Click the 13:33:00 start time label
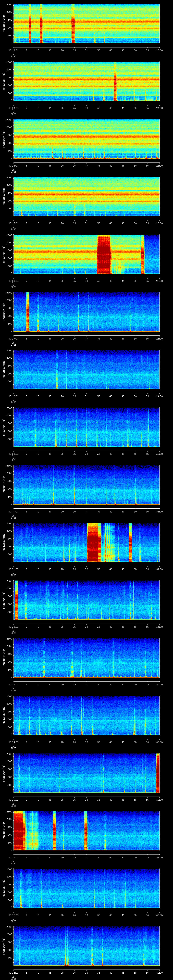 (x=13, y=684)
